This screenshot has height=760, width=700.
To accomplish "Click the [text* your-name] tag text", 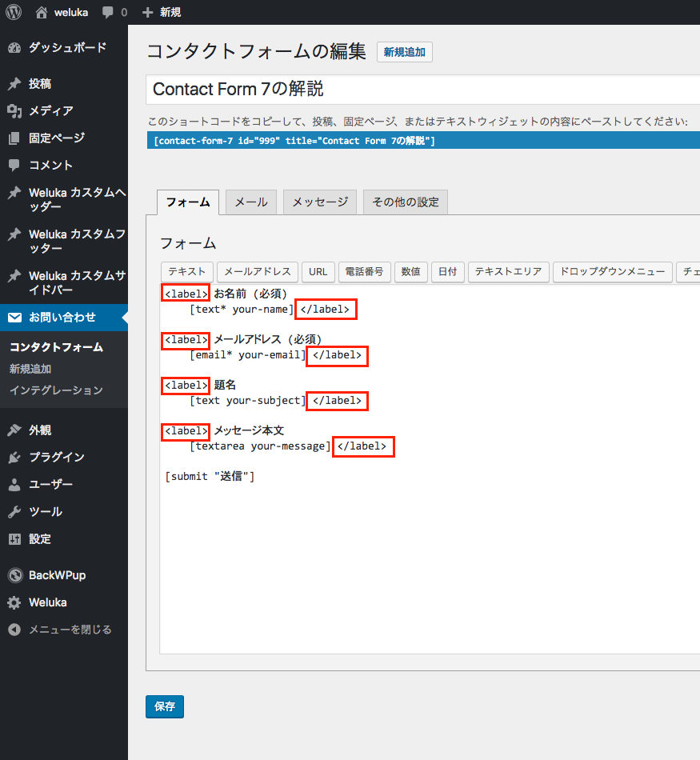I will 242,310.
